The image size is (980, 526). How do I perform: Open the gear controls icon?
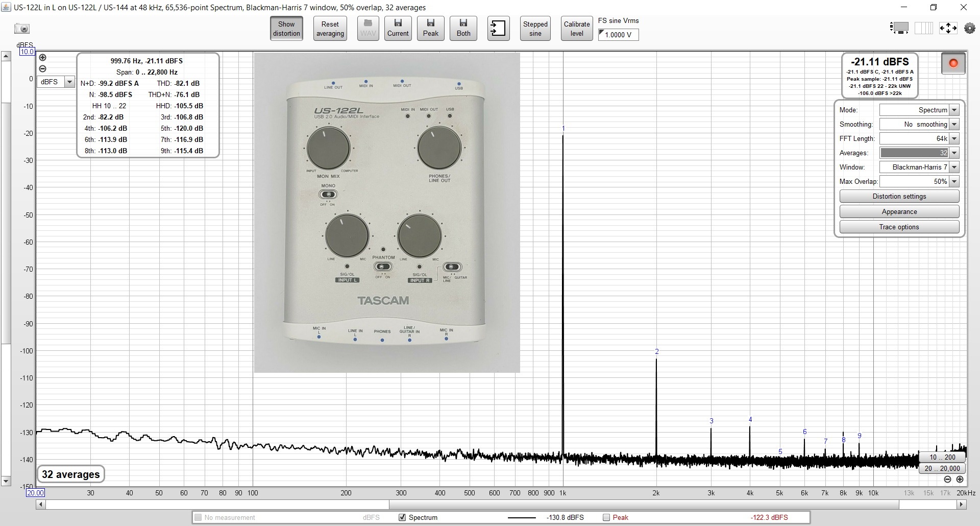coord(970,29)
